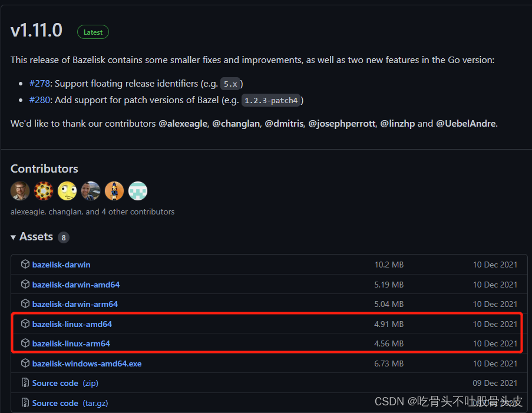Open the first contributor's avatar, man with glasses
This screenshot has width=532, height=413.
click(20, 191)
